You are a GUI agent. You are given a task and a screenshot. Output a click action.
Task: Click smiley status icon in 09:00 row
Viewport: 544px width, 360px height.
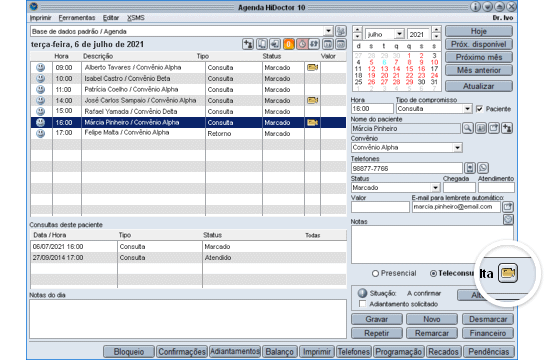pos(41,67)
